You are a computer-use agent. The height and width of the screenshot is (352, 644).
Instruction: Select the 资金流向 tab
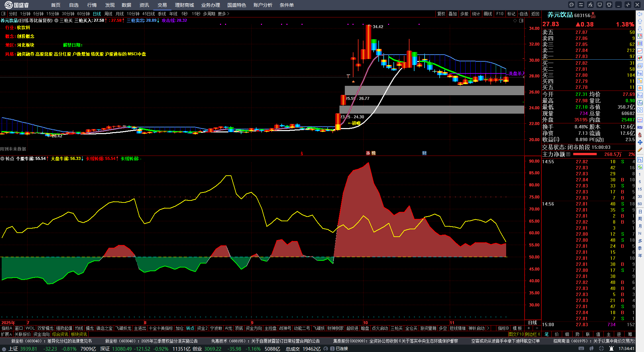[41, 334]
